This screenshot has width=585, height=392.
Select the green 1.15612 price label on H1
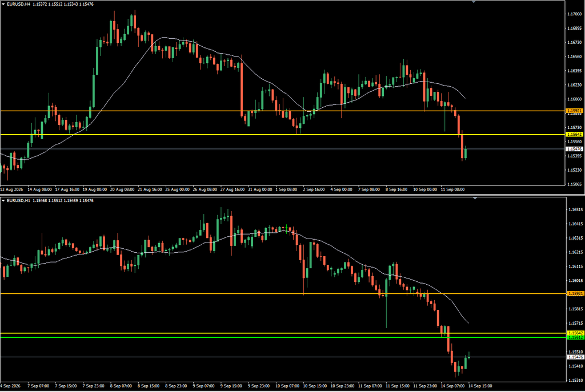(575, 337)
